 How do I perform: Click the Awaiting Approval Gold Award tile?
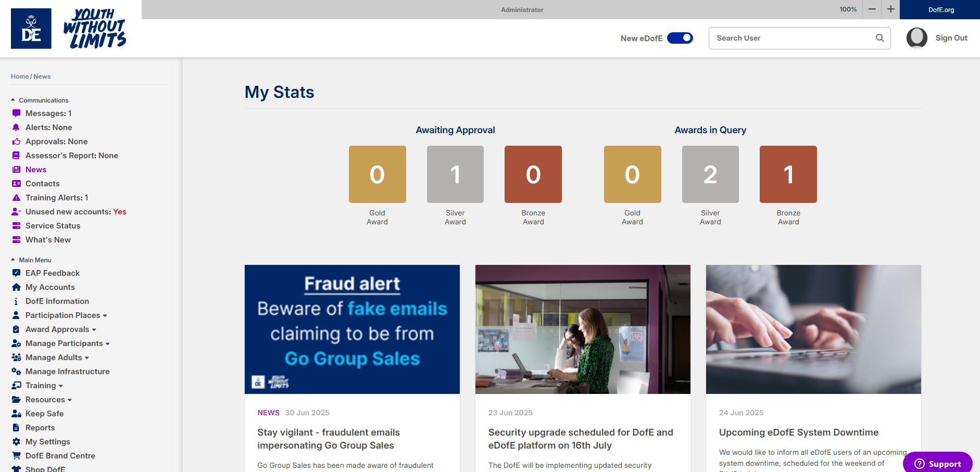tap(377, 174)
